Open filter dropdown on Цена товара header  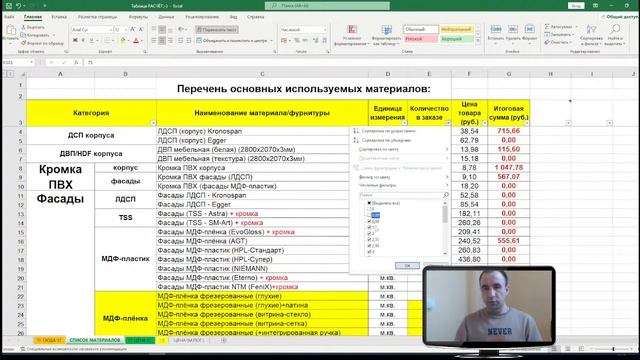[484, 123]
